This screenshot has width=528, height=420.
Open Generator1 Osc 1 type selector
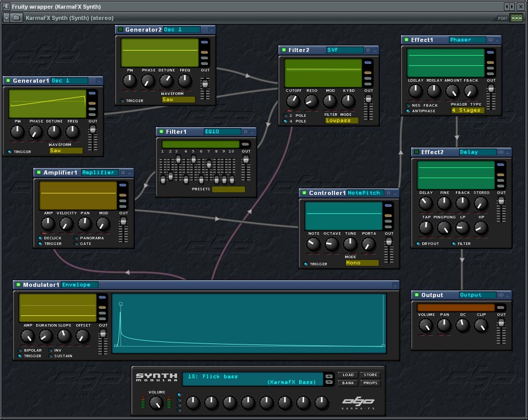click(69, 81)
